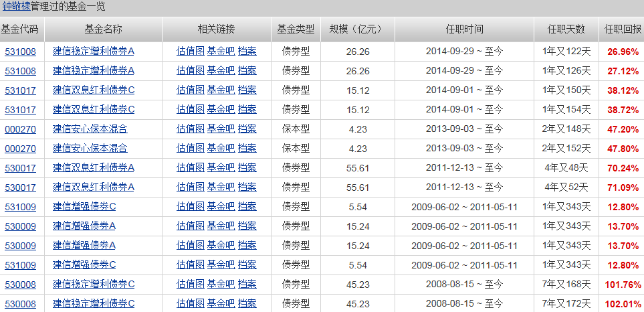This screenshot has width=644, height=312.
Task: Open 估值图 link in the 38.72% row
Action: coord(190,109)
